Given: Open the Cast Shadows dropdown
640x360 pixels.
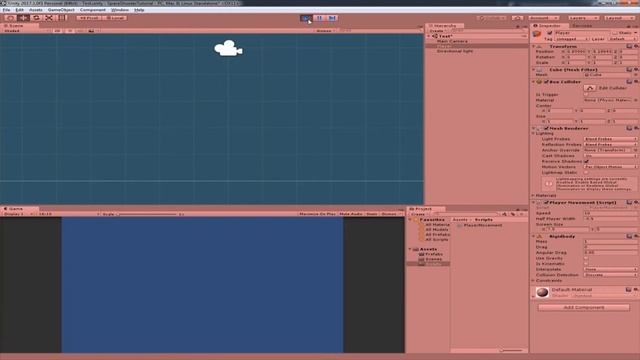Looking at the screenshot, I should click(x=610, y=156).
